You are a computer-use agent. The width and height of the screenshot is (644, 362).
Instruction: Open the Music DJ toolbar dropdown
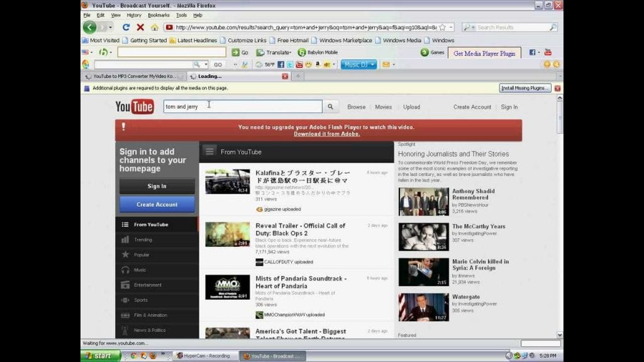pos(359,64)
